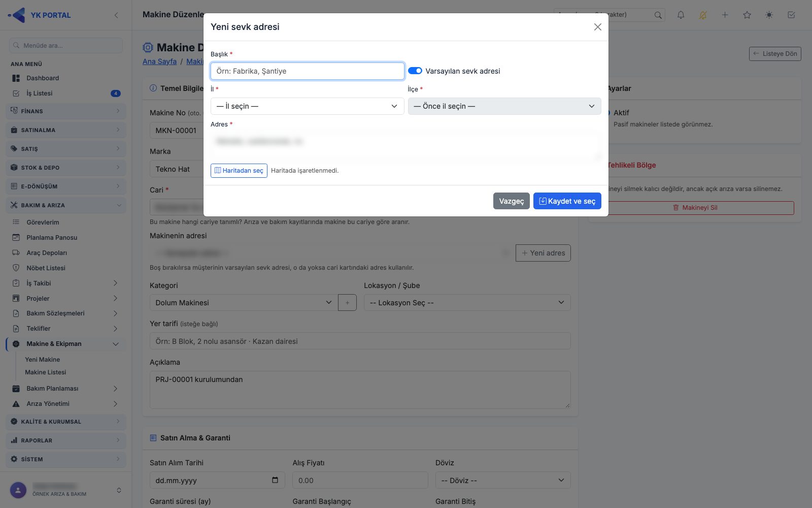Click the notification bell icon
The width and height of the screenshot is (812, 508).
pos(681,15)
